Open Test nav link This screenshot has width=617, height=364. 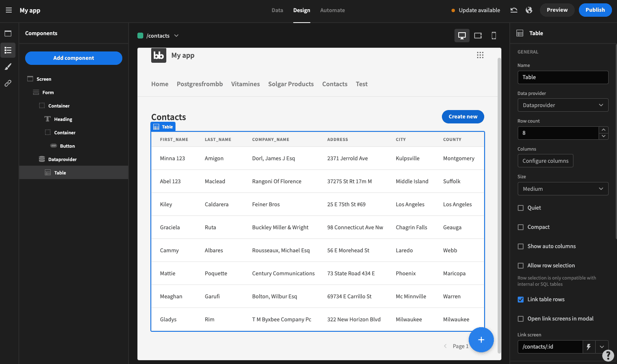coord(361,84)
